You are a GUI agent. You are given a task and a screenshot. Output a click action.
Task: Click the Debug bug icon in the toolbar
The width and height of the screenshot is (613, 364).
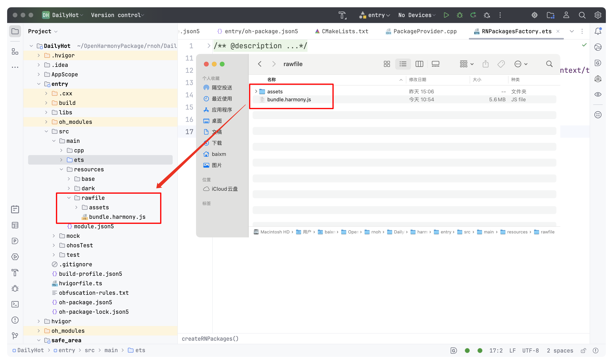[460, 15]
